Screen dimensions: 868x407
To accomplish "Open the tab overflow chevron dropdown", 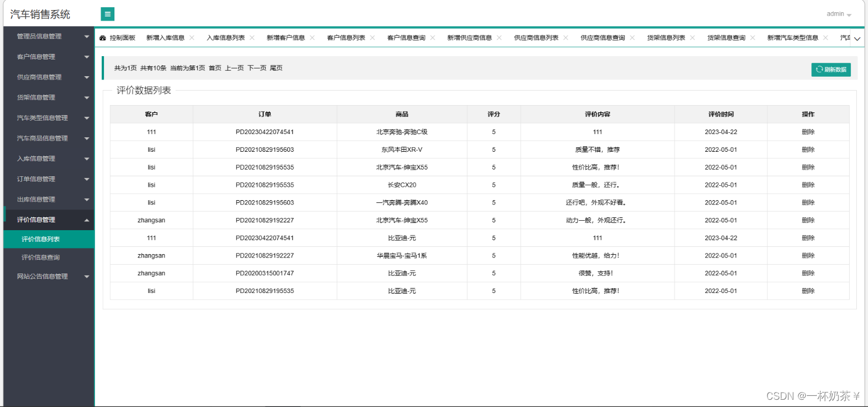I will (857, 38).
